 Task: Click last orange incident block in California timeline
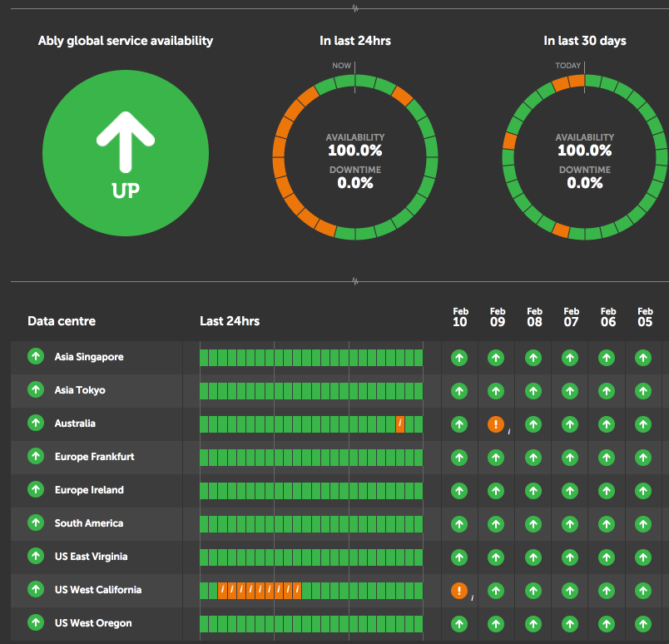pyautogui.click(x=297, y=591)
